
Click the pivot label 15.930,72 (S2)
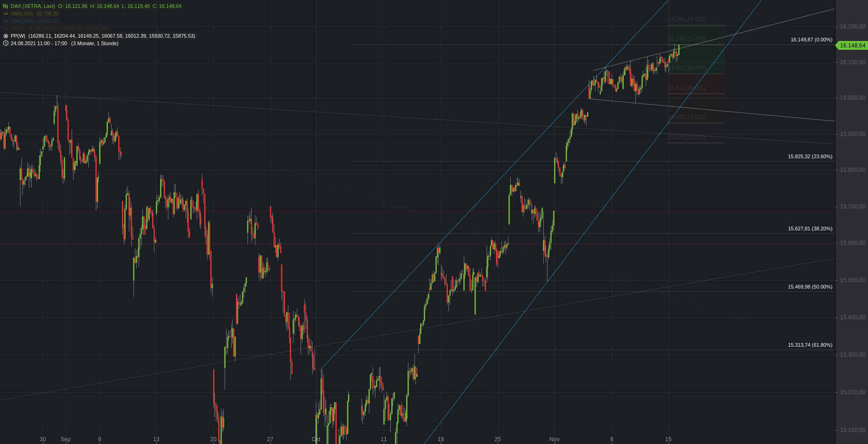click(x=687, y=117)
